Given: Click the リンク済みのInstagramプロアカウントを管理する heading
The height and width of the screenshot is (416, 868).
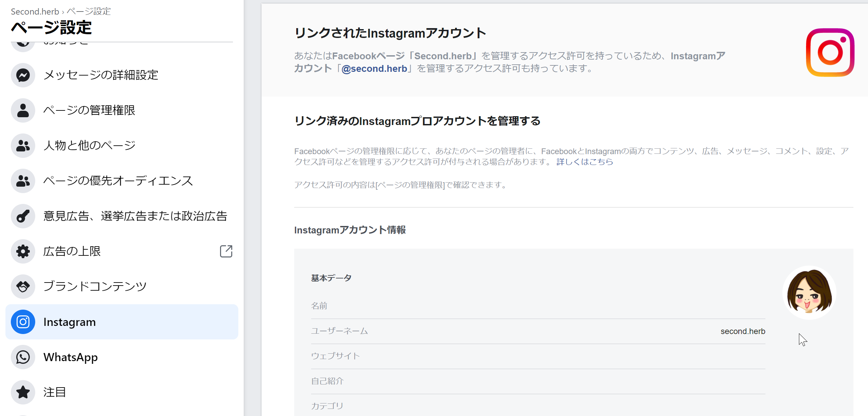Looking at the screenshot, I should [417, 121].
